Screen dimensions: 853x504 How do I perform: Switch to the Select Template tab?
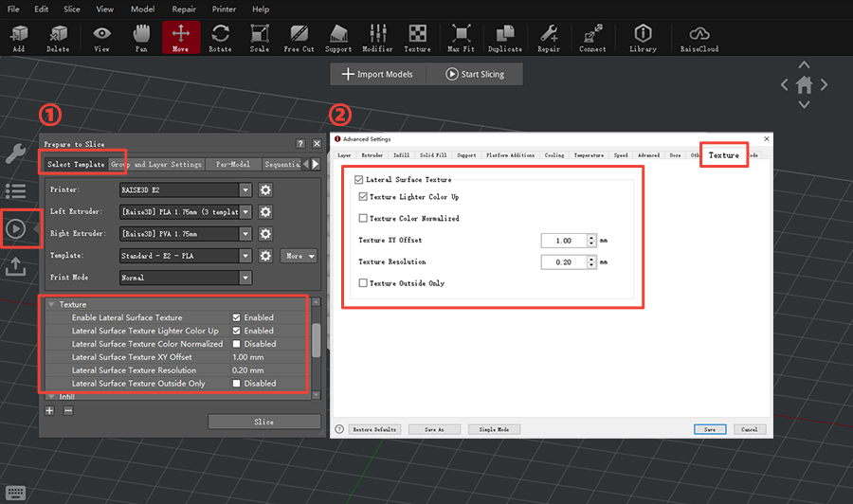76,164
